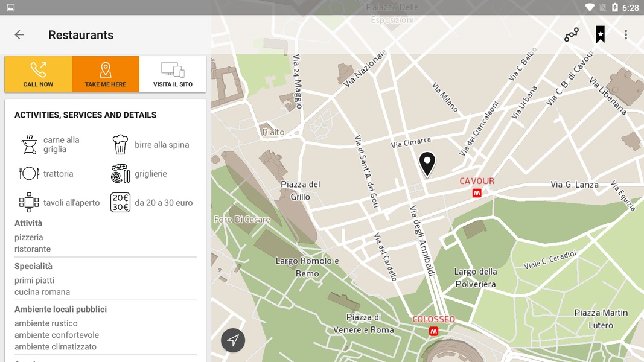This screenshot has width=644, height=362.
Task: Tap the 'Piazza di Venere e Roma' label
Action: pos(363,323)
